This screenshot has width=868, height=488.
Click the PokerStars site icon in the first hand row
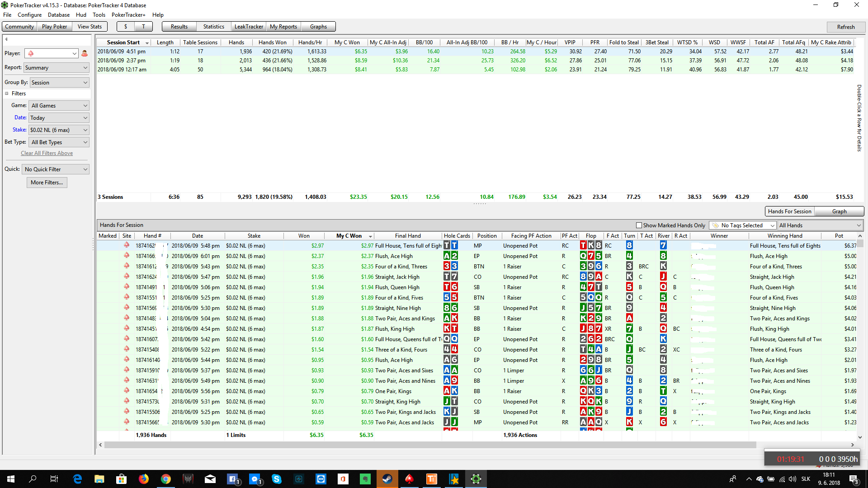click(127, 245)
